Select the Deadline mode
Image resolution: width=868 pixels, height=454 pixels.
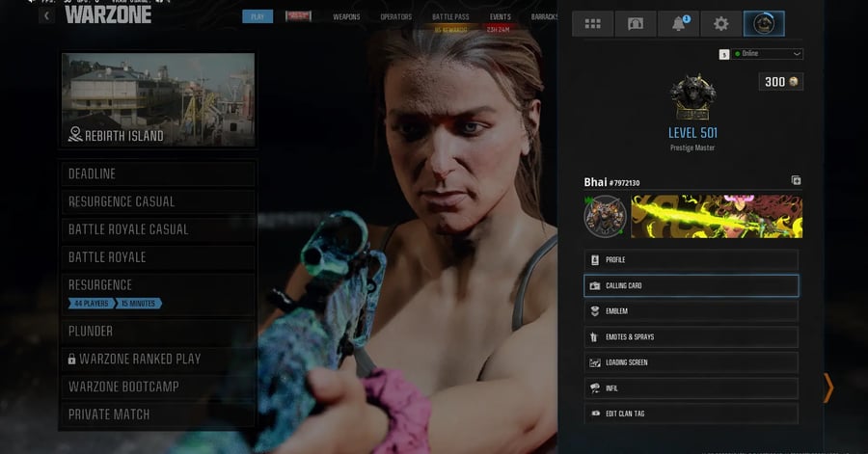158,174
